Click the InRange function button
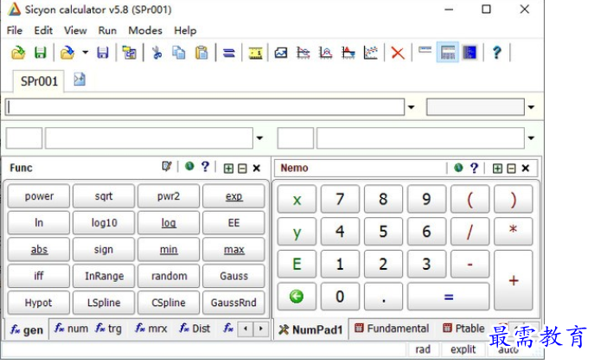 104,276
